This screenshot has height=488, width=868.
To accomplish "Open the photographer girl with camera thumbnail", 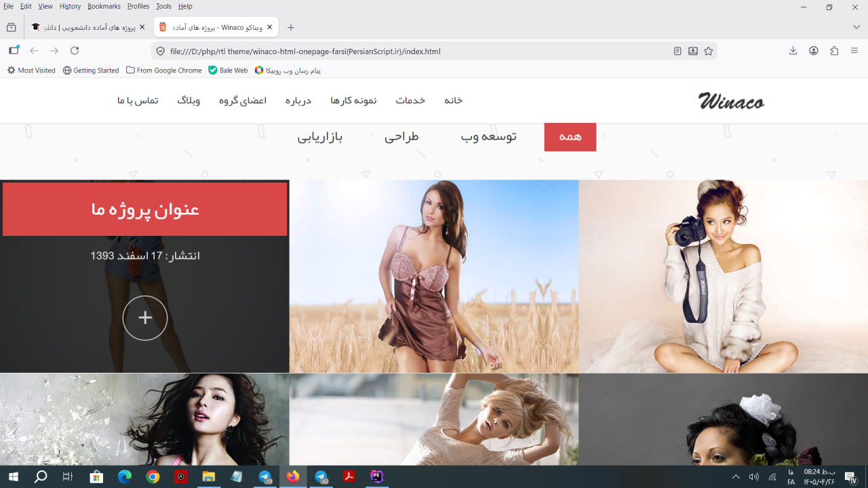I will [x=724, y=277].
